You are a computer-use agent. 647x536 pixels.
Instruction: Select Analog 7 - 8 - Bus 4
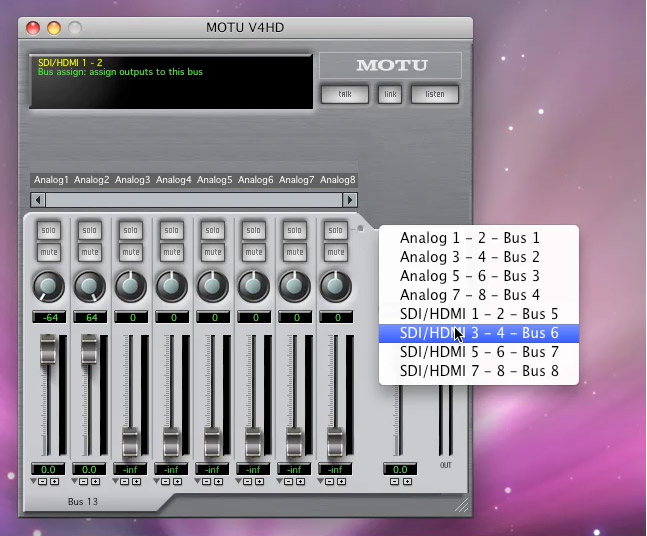point(479,295)
